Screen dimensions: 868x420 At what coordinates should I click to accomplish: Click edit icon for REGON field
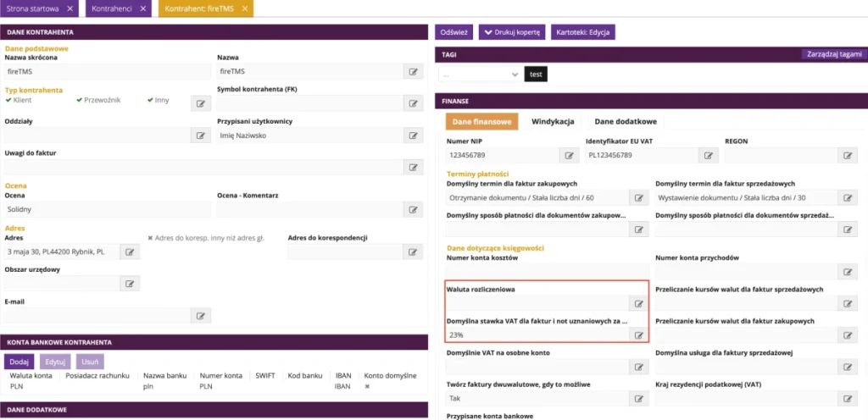[847, 155]
